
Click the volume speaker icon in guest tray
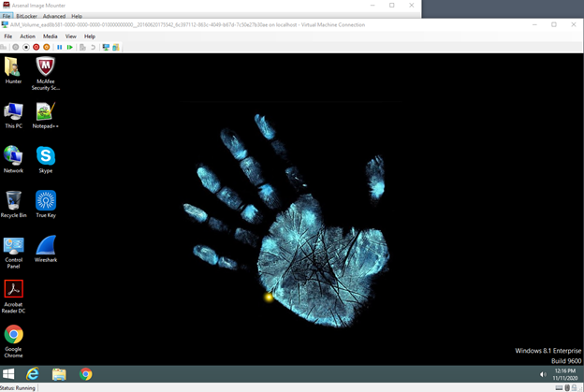coord(543,374)
